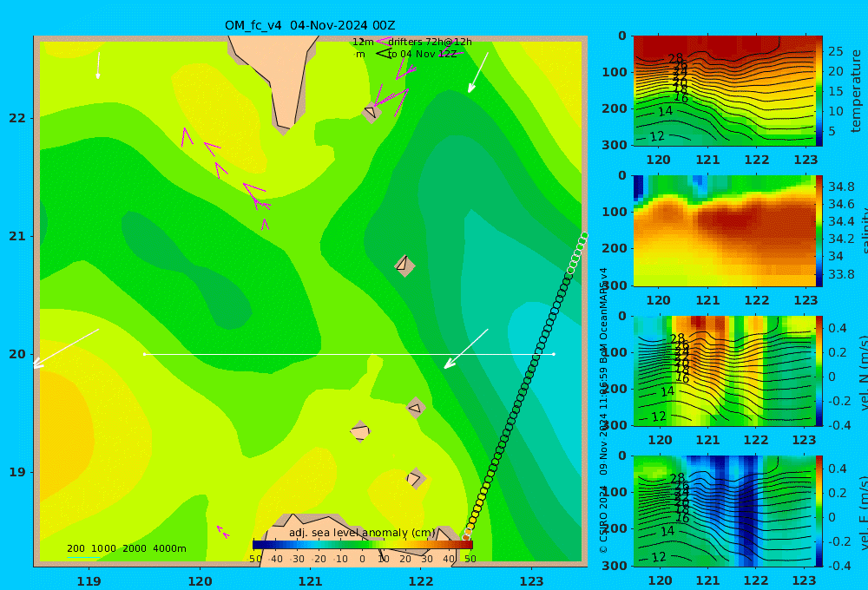Viewport: 868px width, 590px height.
Task: Click the small island near 121.5E 22N
Action: pyautogui.click(x=371, y=112)
